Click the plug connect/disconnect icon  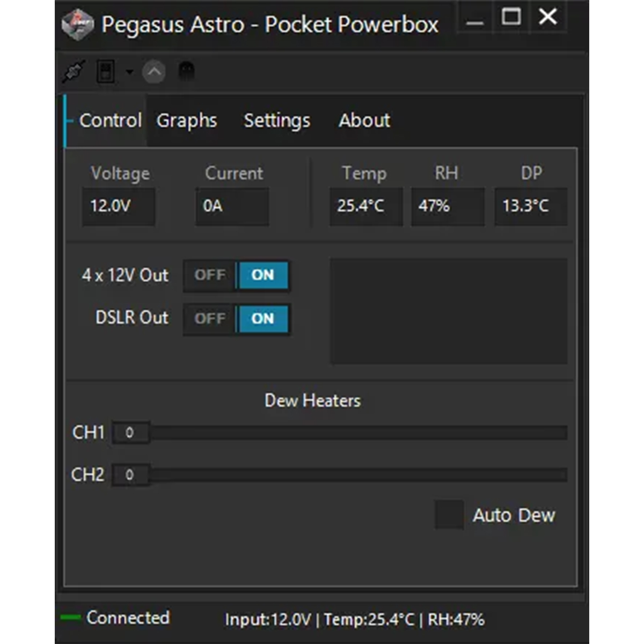pyautogui.click(x=74, y=71)
